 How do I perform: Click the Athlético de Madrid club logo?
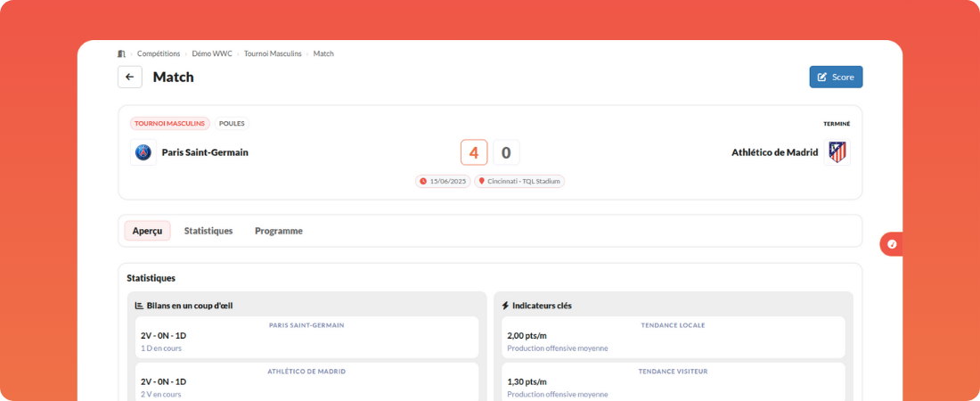point(837,152)
